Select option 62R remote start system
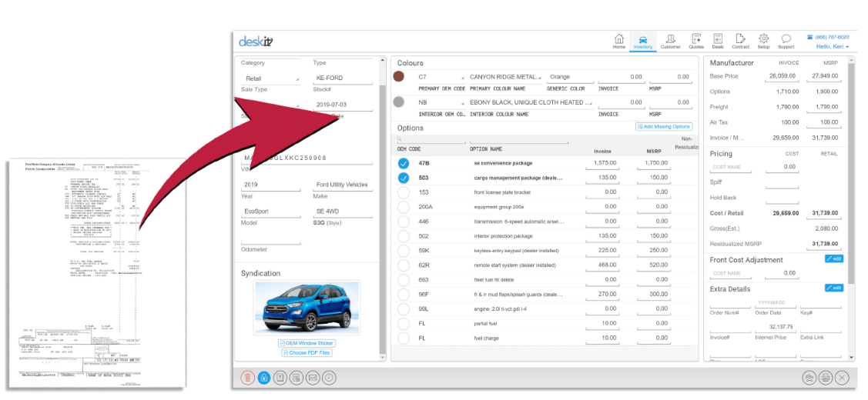868x400 pixels. 404,265
